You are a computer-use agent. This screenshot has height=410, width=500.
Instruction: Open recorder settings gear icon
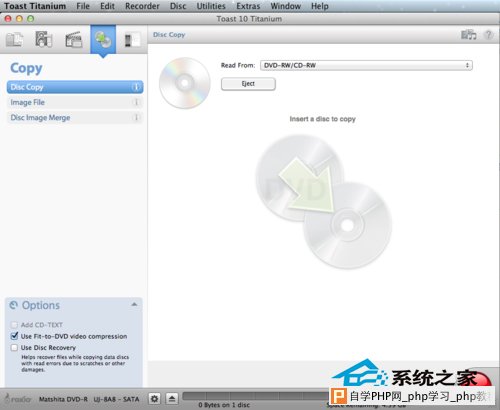click(154, 398)
